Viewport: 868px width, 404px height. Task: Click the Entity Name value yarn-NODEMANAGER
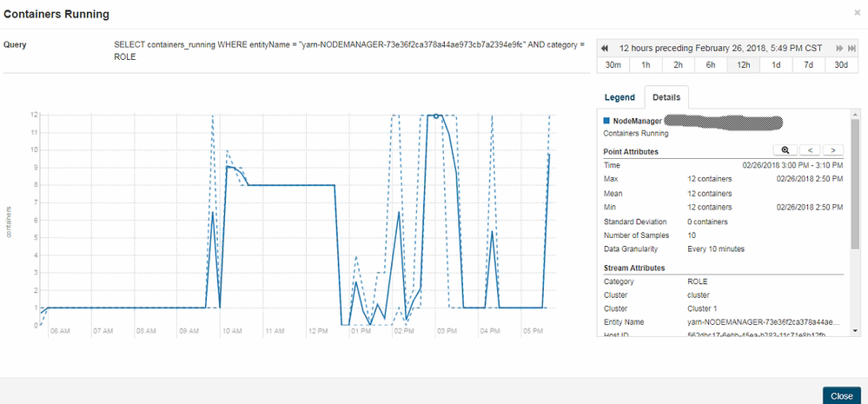point(764,322)
